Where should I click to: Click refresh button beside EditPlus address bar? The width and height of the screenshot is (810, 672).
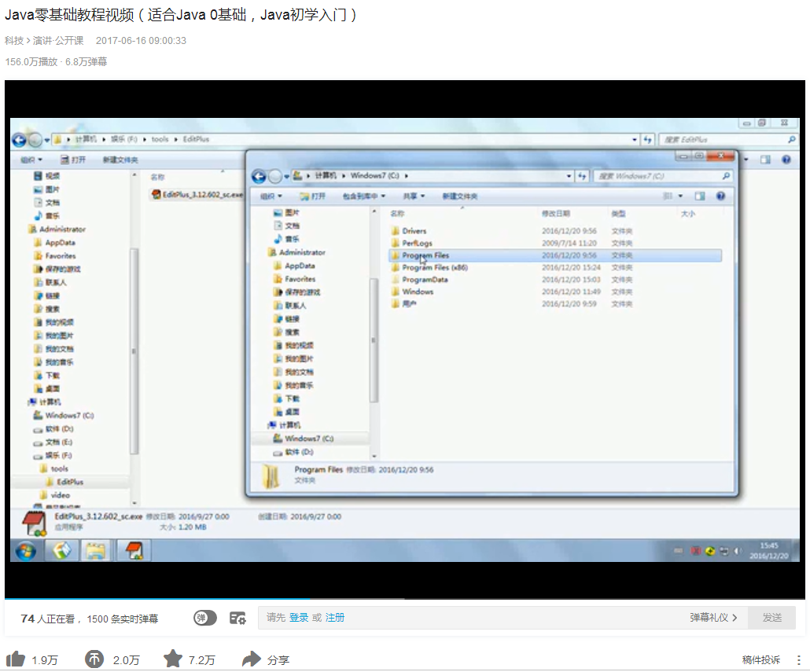tap(648, 139)
